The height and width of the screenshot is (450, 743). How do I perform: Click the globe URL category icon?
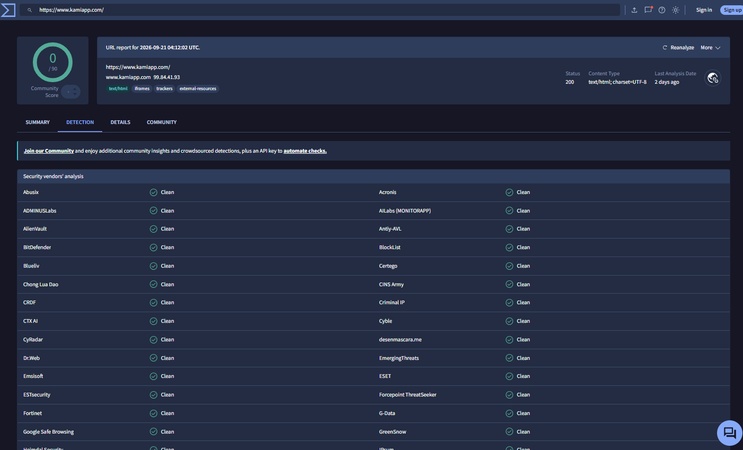click(x=713, y=78)
